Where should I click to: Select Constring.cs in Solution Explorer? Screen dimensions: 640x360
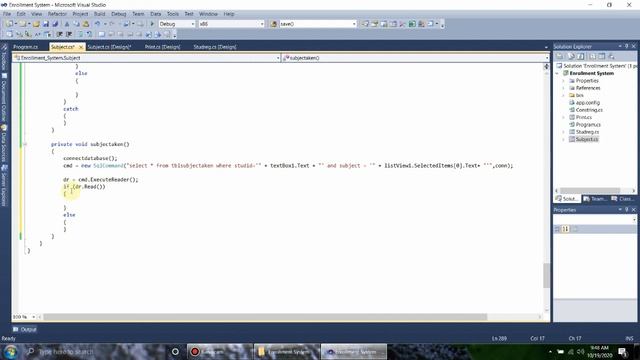[x=589, y=110]
